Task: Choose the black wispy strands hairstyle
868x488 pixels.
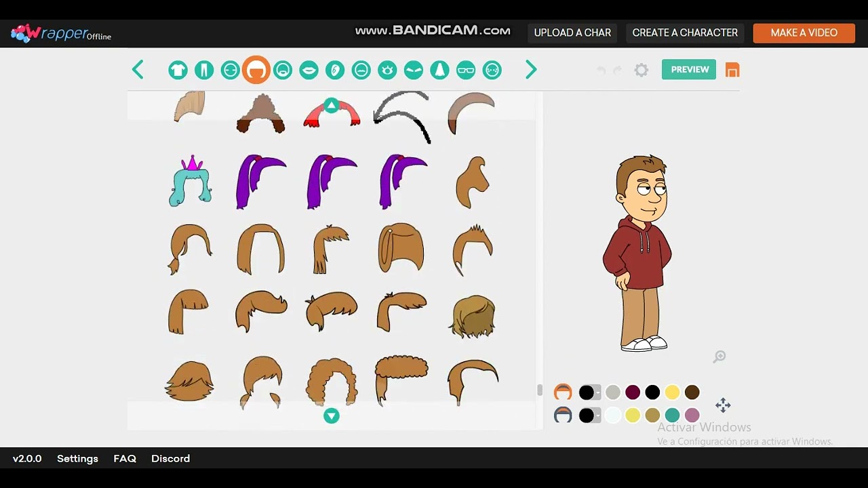Action: (402, 117)
